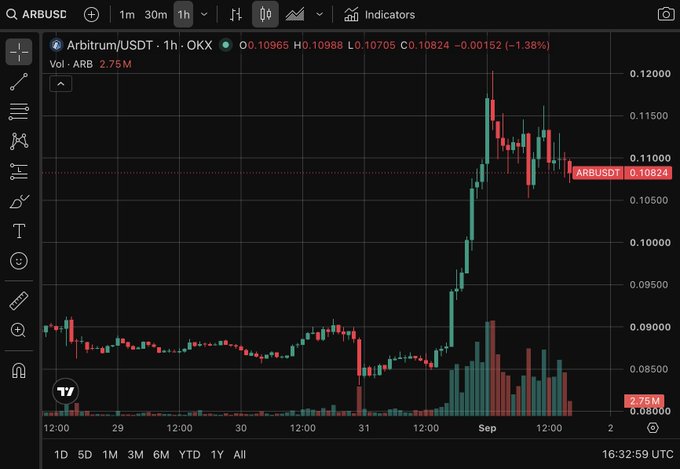Screen dimensions: 680x469
Task: Set date range to 1D
Action: (x=61, y=455)
